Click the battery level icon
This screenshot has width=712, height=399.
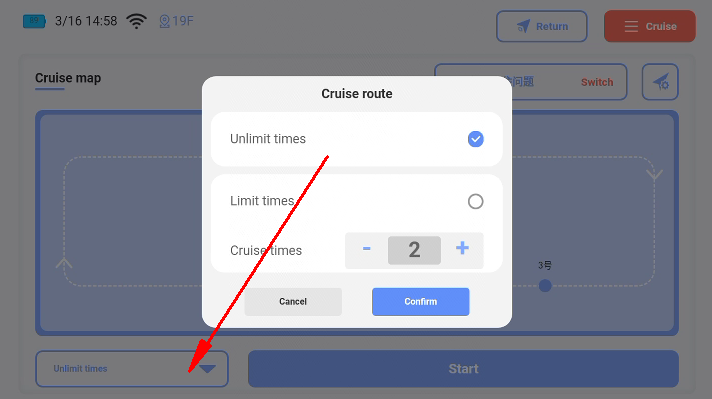point(34,21)
